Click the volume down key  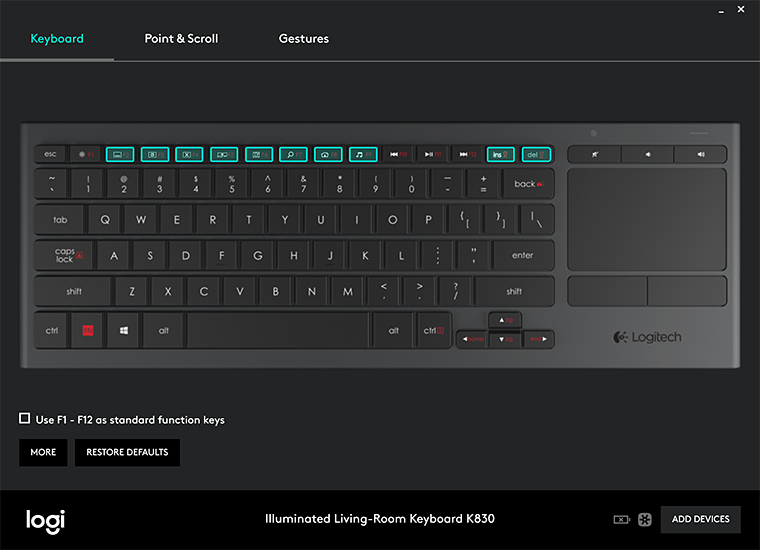pyautogui.click(x=648, y=155)
